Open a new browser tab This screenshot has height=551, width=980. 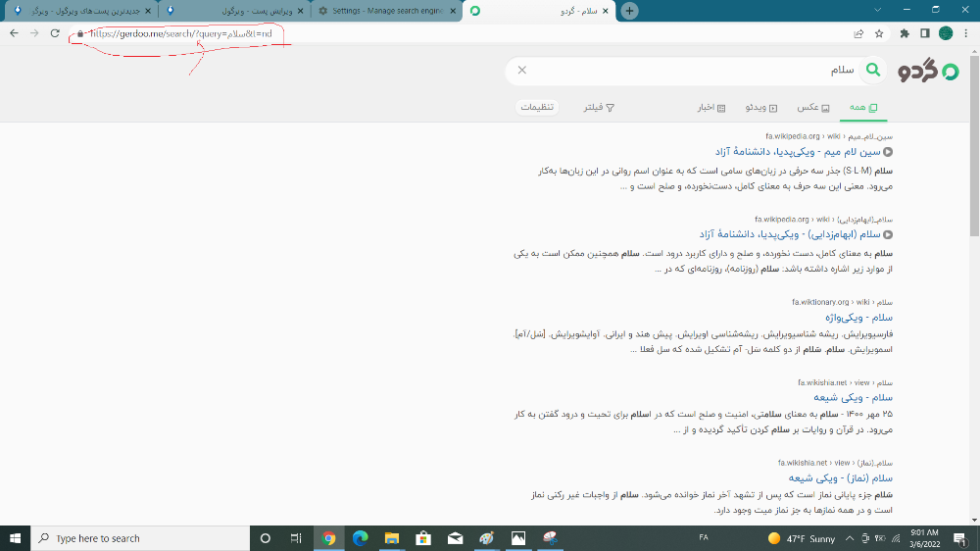(x=629, y=11)
